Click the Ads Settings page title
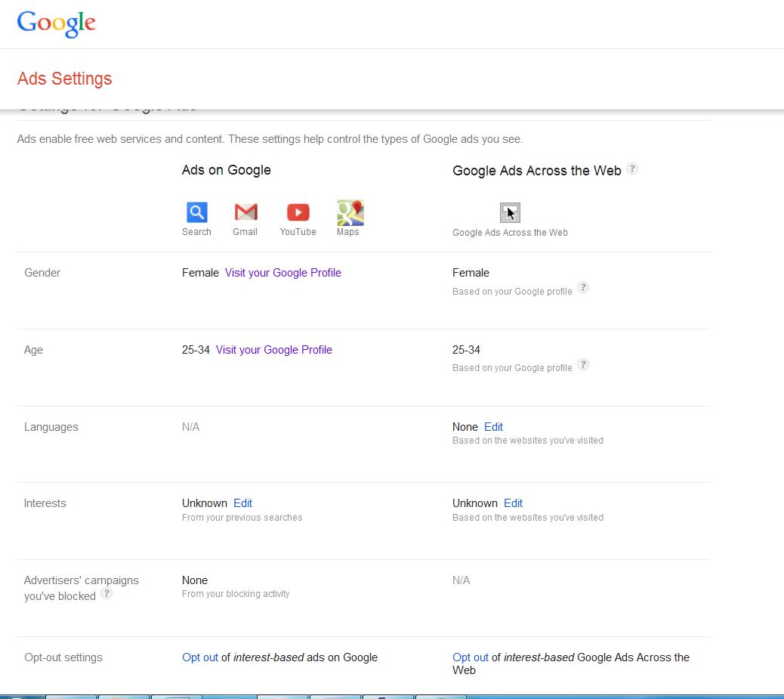The image size is (784, 699). click(x=65, y=79)
